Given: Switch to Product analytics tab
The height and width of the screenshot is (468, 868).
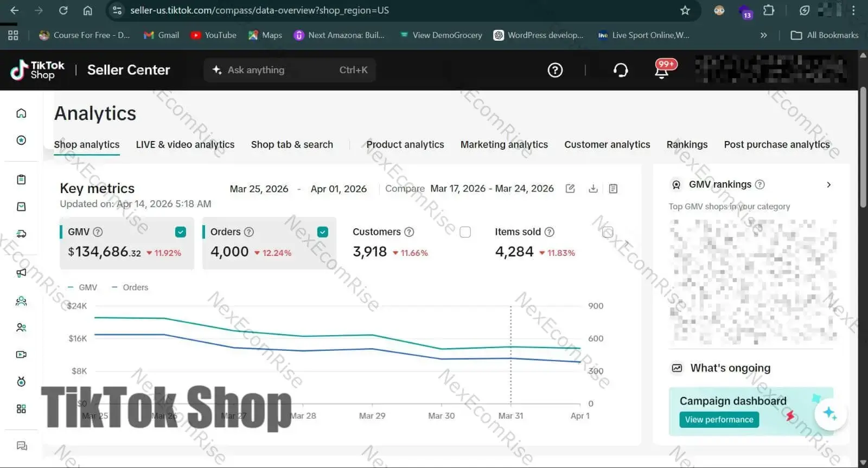Looking at the screenshot, I should 405,145.
